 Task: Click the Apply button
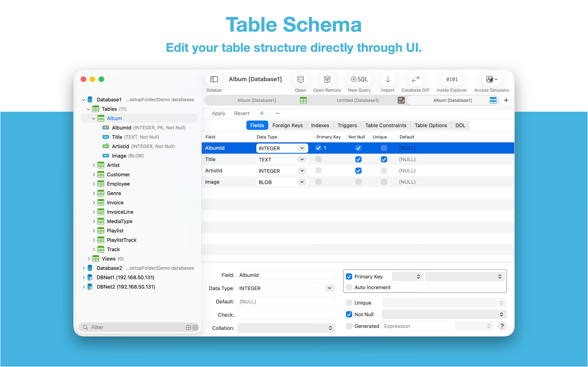pos(218,113)
